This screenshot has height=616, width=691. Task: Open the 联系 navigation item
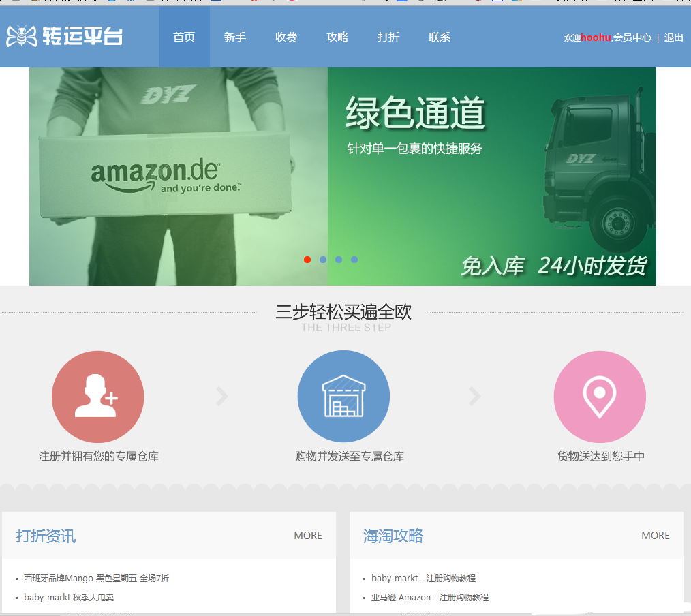click(440, 37)
